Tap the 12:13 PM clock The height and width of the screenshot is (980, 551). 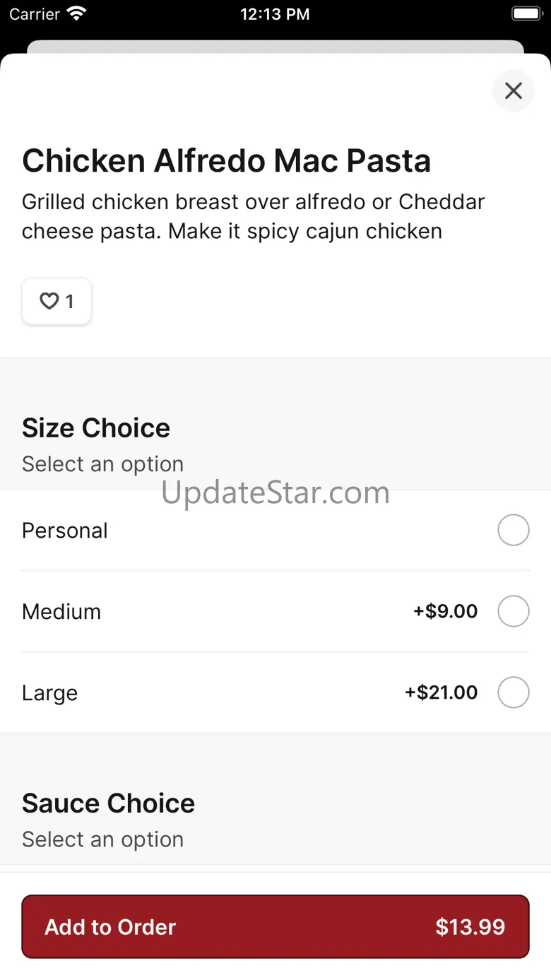(275, 14)
